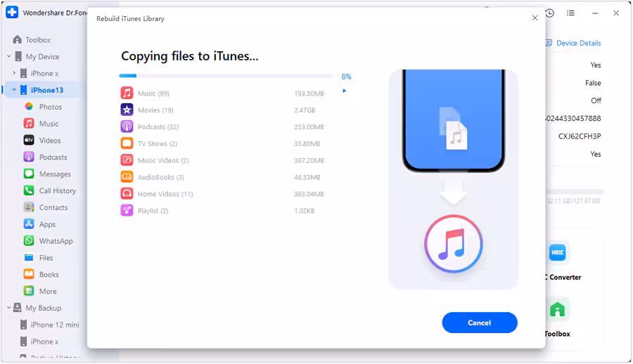Close the Rebuild iTunes Library dialog
The width and height of the screenshot is (633, 364).
click(535, 18)
